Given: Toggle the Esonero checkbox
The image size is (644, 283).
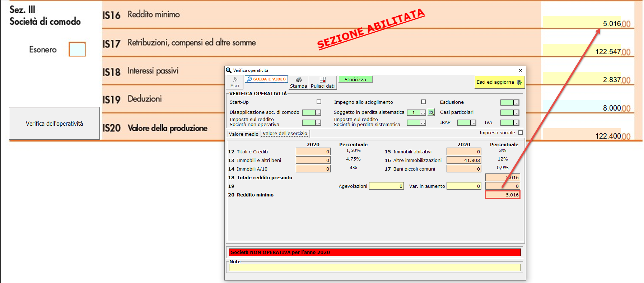Looking at the screenshot, I should pos(77,49).
